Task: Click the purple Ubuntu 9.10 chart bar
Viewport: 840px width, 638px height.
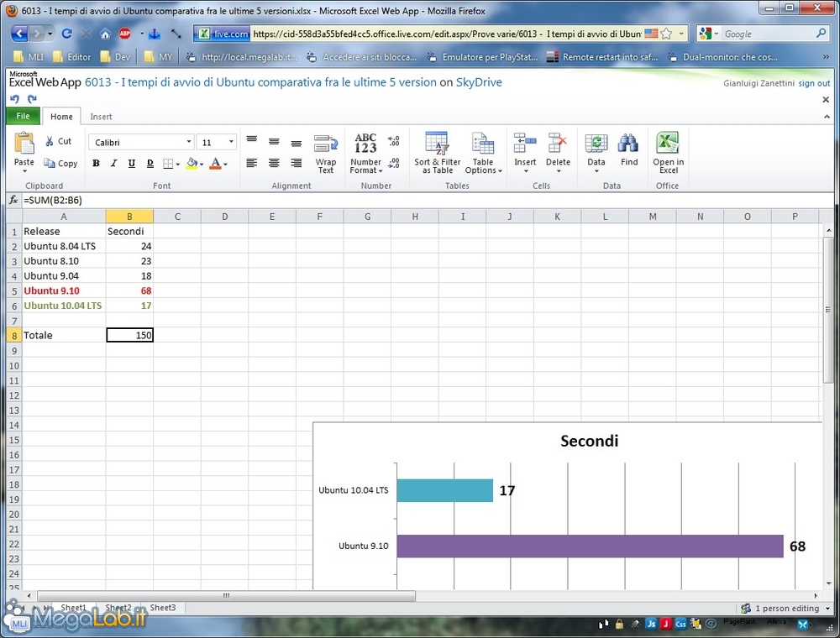Action: pyautogui.click(x=590, y=546)
